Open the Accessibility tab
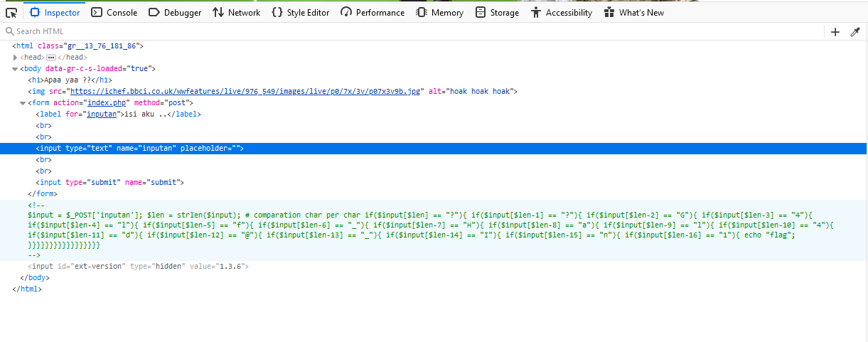The height and width of the screenshot is (342, 868). (x=562, y=13)
